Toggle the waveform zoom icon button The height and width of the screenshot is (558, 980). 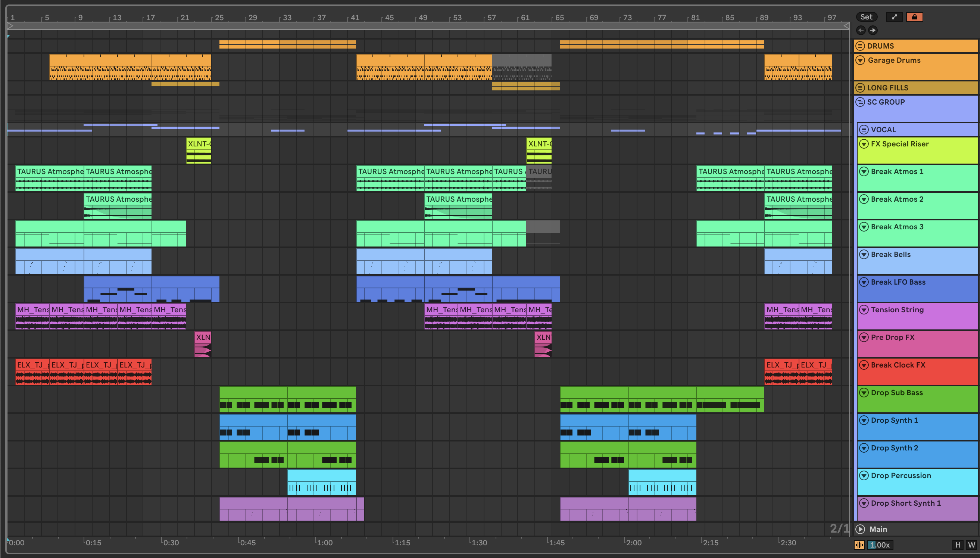coord(859,545)
